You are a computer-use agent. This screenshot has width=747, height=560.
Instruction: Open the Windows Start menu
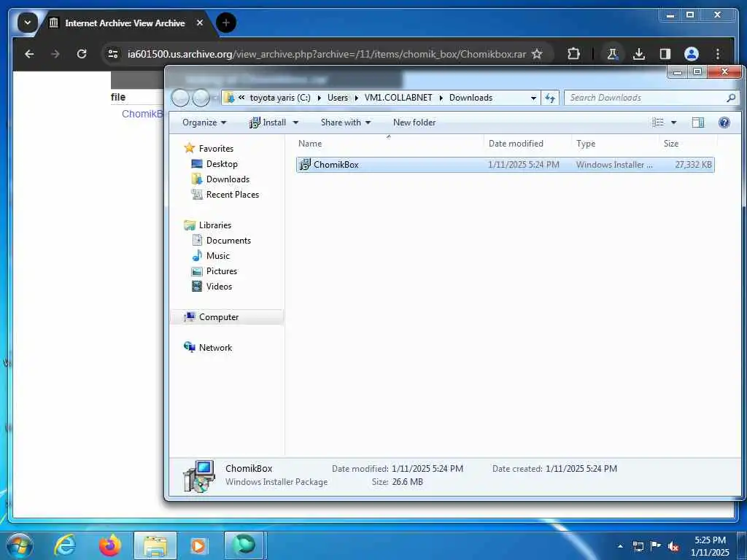click(x=20, y=545)
